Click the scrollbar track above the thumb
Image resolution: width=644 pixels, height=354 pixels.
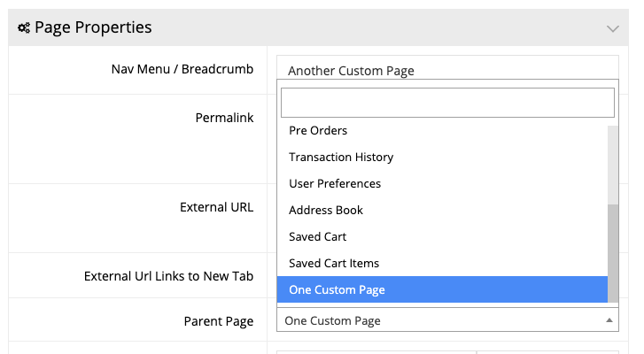613,165
